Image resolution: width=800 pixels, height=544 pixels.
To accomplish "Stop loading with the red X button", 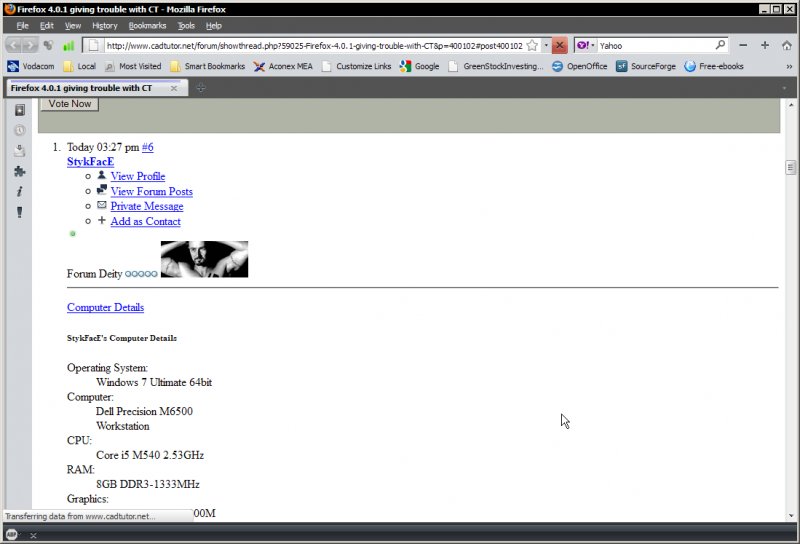I will tap(560, 45).
